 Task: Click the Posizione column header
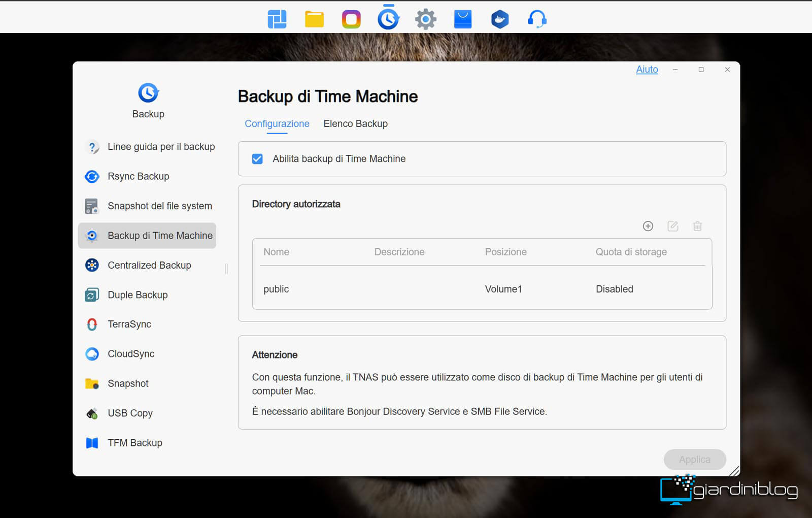tap(506, 252)
